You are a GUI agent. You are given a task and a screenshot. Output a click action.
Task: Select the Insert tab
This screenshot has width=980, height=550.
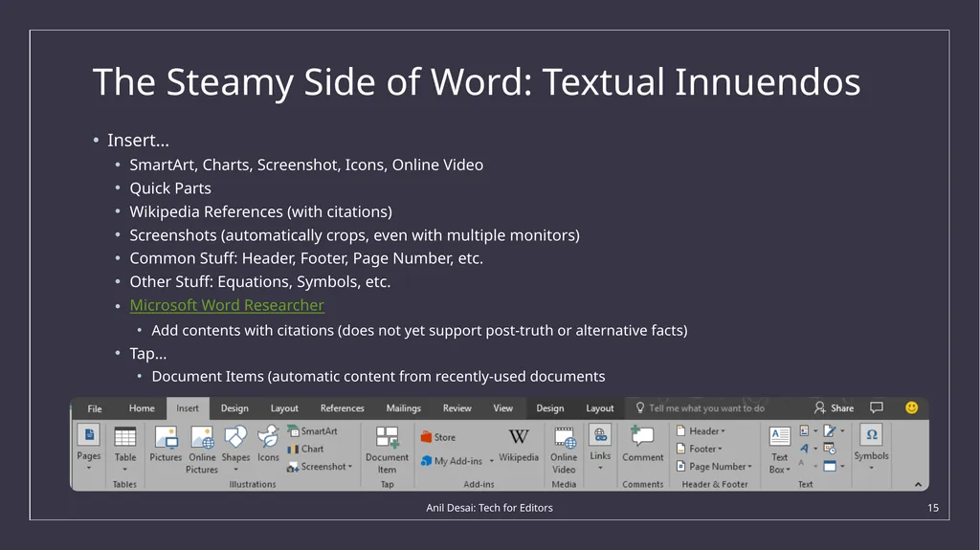(188, 408)
